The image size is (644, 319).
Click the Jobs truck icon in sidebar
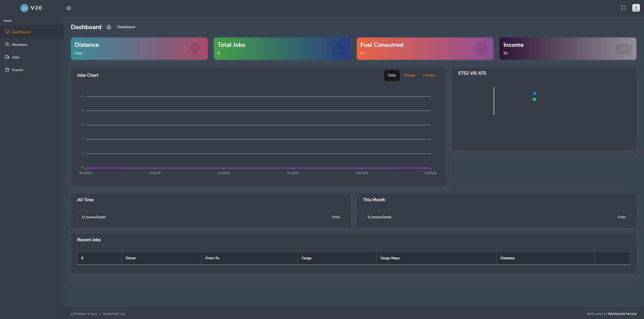pos(7,57)
